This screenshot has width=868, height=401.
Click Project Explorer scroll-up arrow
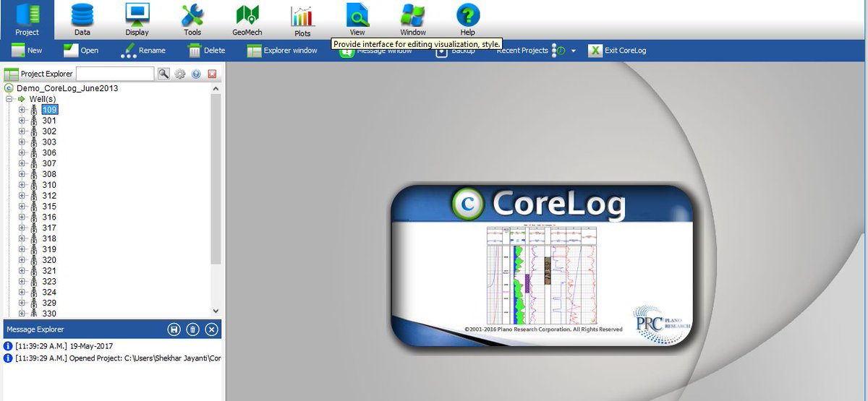point(216,88)
